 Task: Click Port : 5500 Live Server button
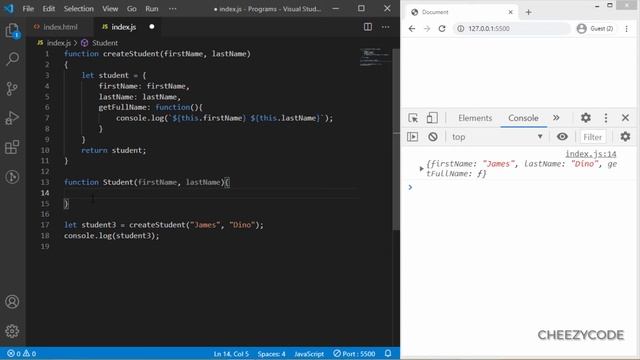[x=354, y=353]
